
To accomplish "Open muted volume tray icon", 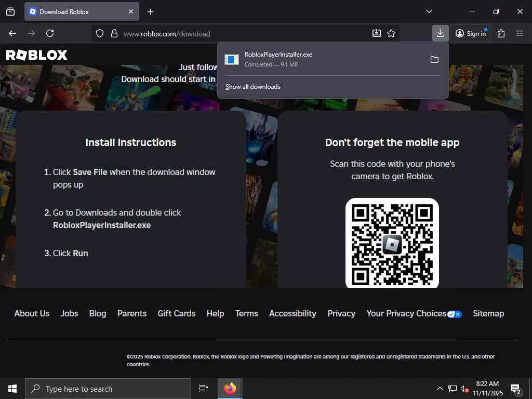I will (x=464, y=389).
